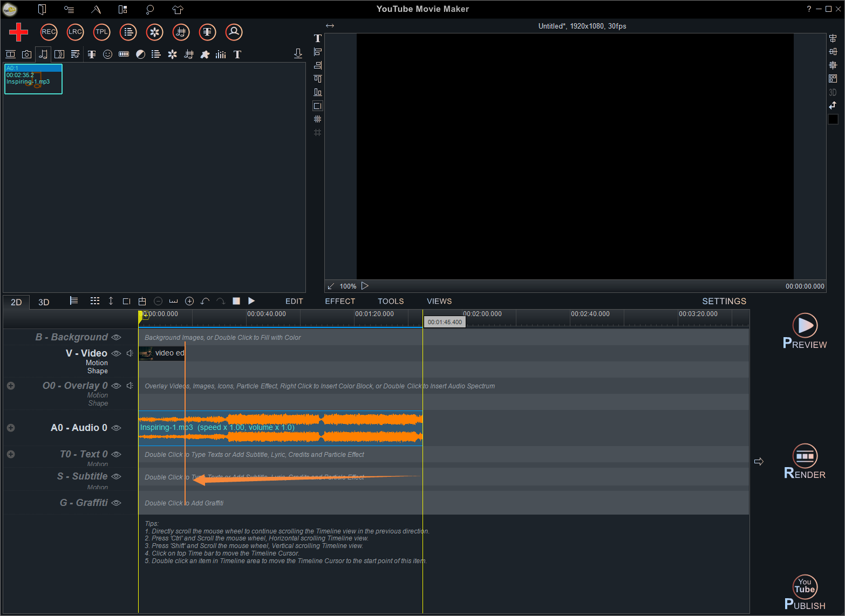This screenshot has width=845, height=616.
Task: Open the VIEWS menu
Action: tap(439, 302)
